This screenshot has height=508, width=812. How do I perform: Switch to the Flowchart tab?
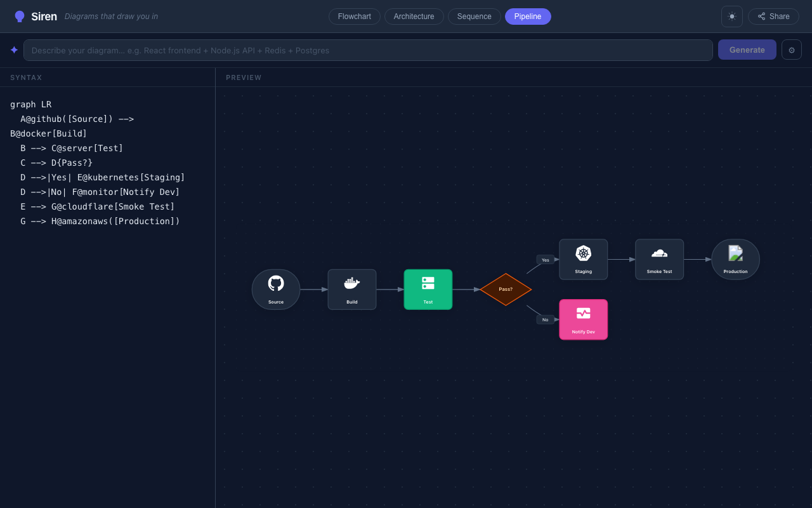(355, 17)
